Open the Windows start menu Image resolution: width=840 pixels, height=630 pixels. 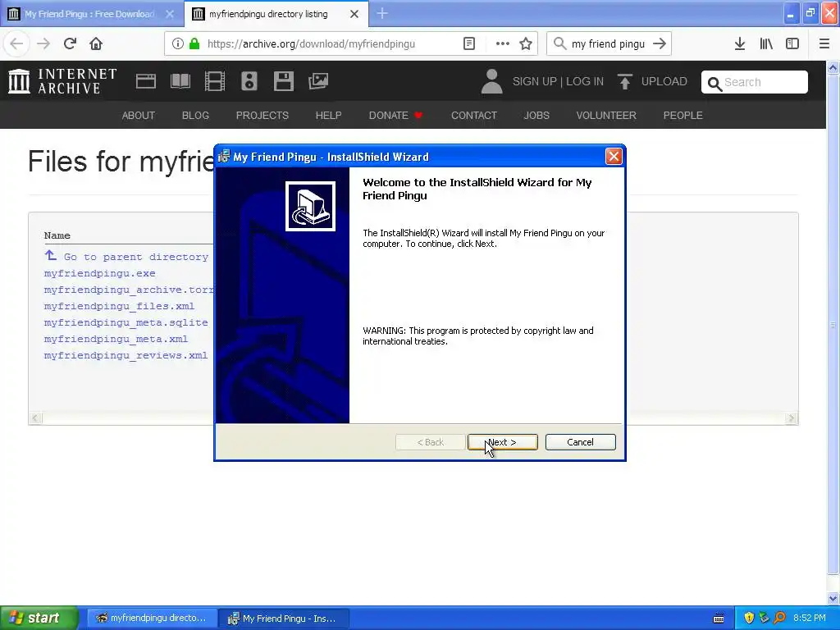click(x=39, y=618)
